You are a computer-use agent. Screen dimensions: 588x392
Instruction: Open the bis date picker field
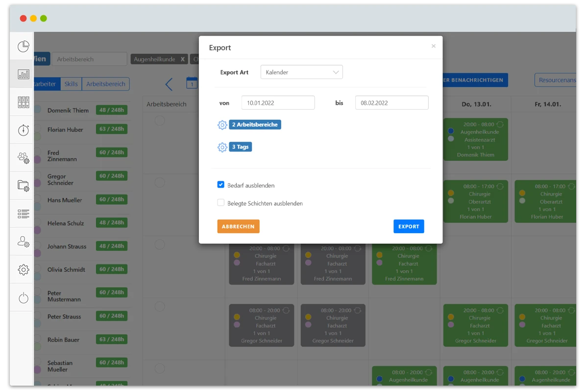[x=392, y=103]
